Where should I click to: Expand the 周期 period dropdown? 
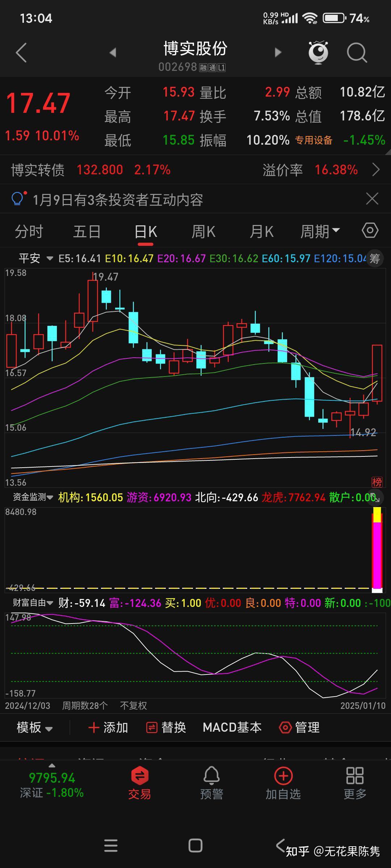click(x=320, y=231)
